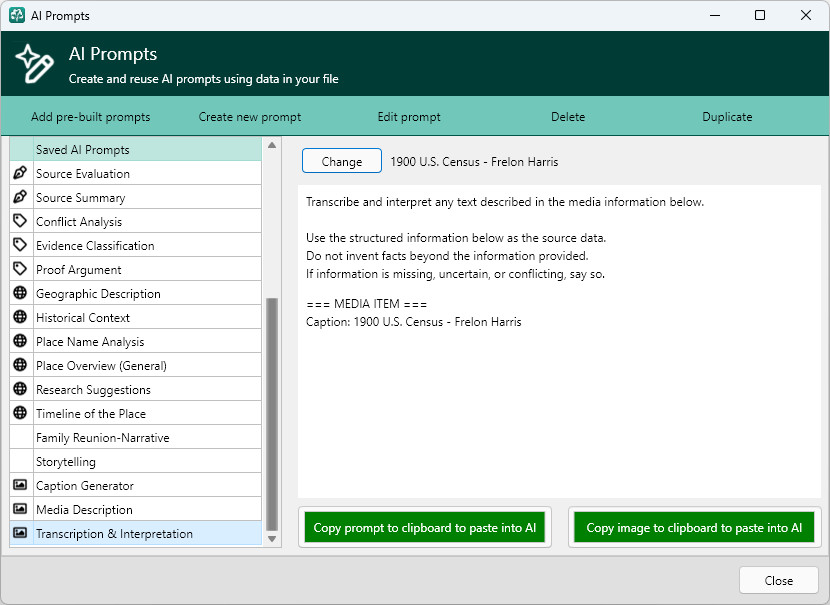Click the Close button at the bottom
The height and width of the screenshot is (605, 830).
[x=779, y=580]
